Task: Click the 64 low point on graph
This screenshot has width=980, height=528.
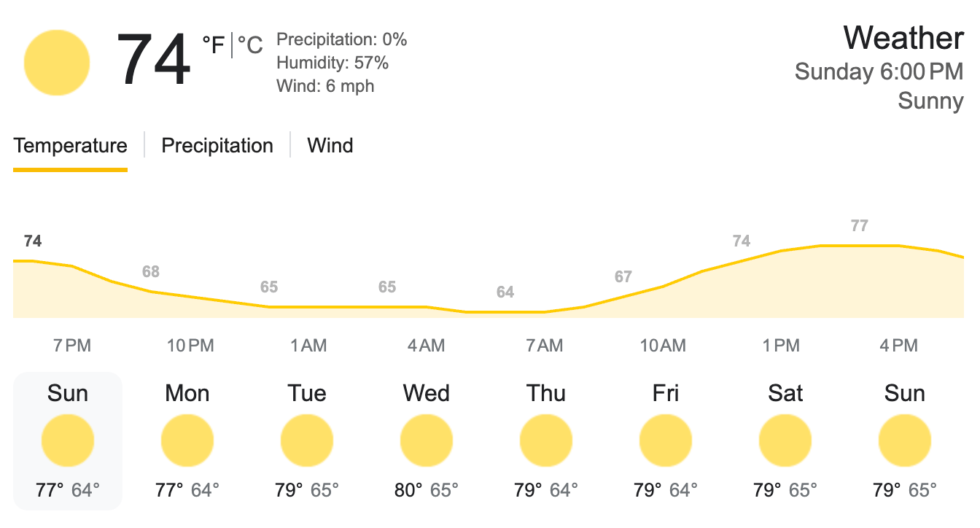Action: pyautogui.click(x=505, y=292)
